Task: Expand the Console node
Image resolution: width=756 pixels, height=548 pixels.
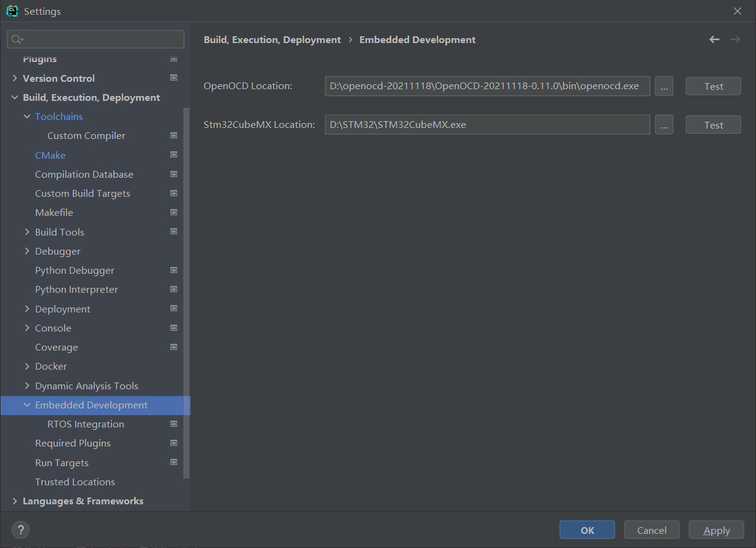Action: tap(27, 328)
